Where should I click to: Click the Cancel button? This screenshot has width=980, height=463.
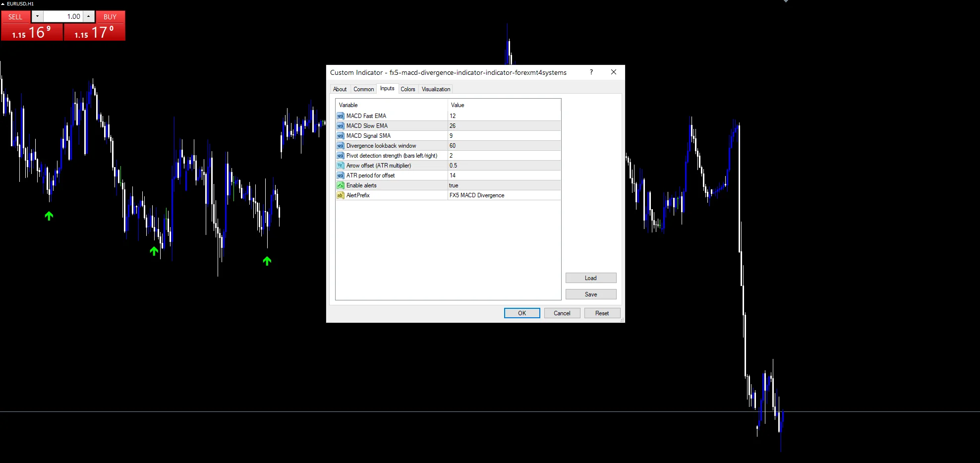point(562,313)
